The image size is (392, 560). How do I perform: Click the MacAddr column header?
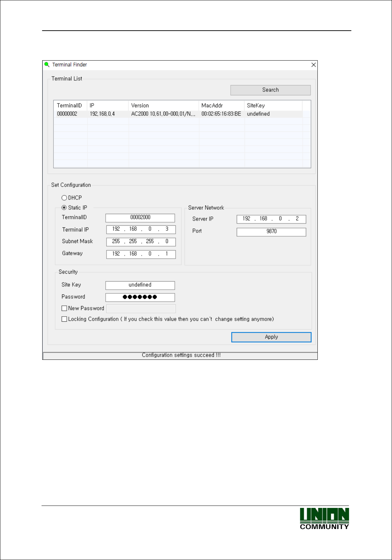point(221,106)
